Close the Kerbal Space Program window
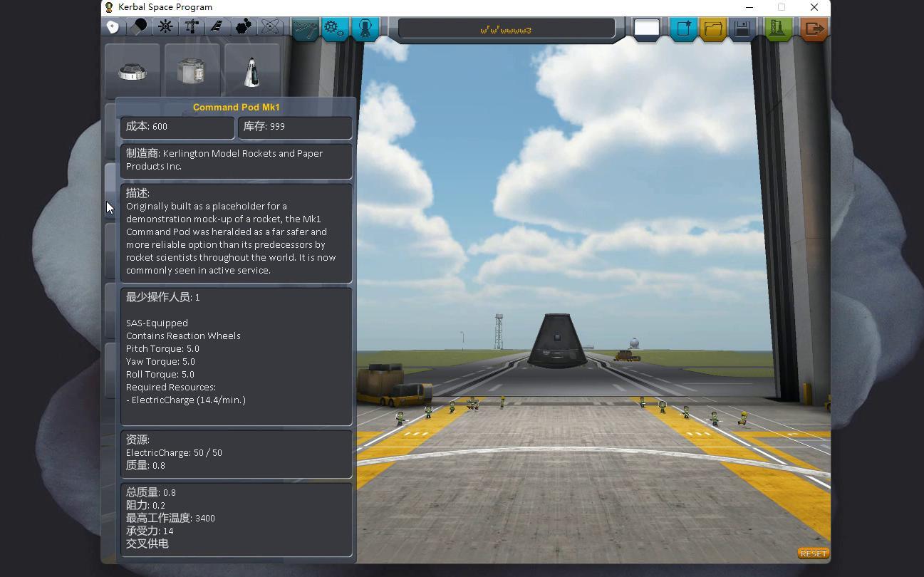 point(814,7)
